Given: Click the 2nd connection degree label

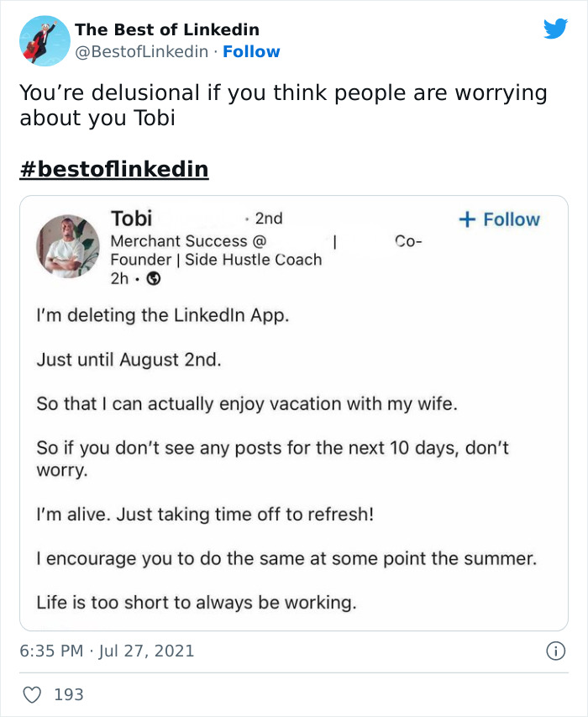Looking at the screenshot, I should (x=268, y=219).
